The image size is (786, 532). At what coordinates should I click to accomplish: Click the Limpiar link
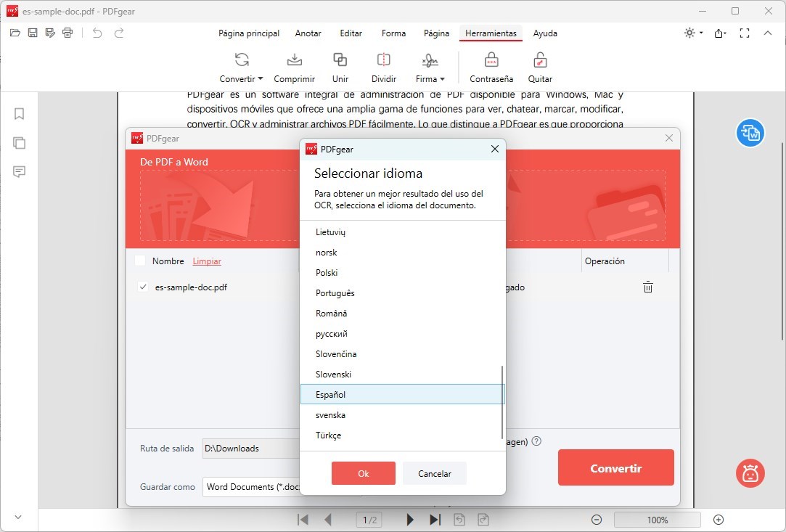click(x=207, y=261)
